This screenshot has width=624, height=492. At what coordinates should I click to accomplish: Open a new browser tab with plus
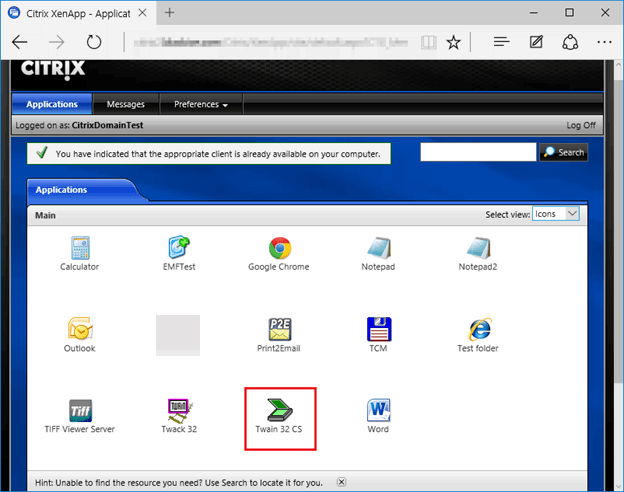pos(170,13)
